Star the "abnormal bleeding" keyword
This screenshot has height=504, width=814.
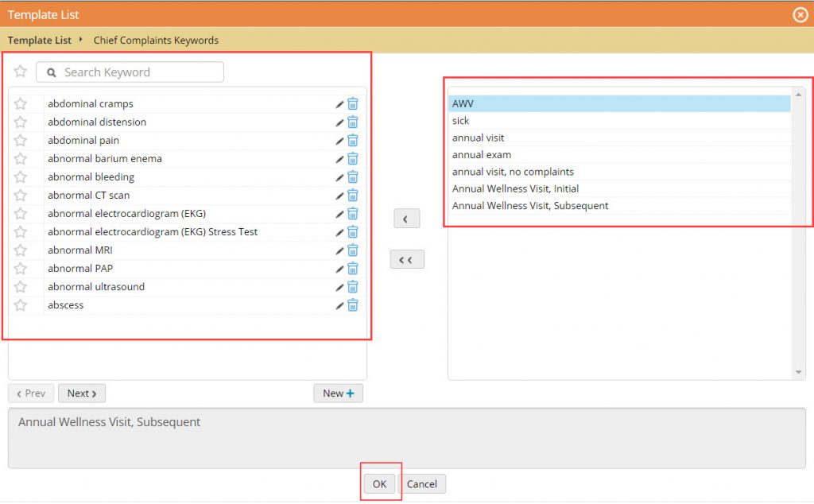(21, 176)
